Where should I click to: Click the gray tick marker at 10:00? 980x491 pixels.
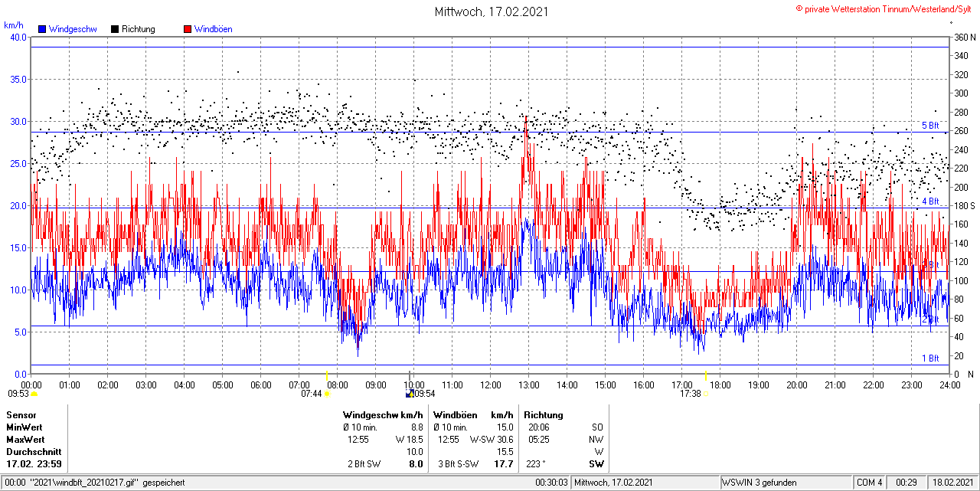click(x=410, y=375)
